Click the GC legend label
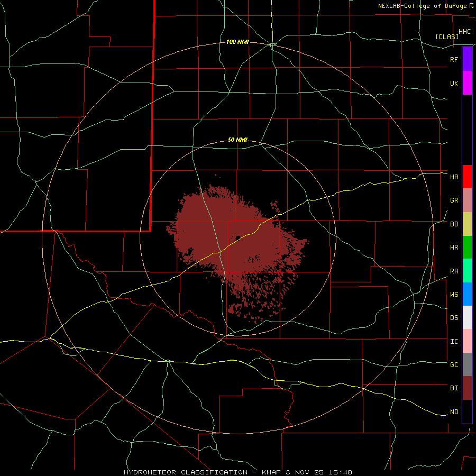 [x=454, y=365]
